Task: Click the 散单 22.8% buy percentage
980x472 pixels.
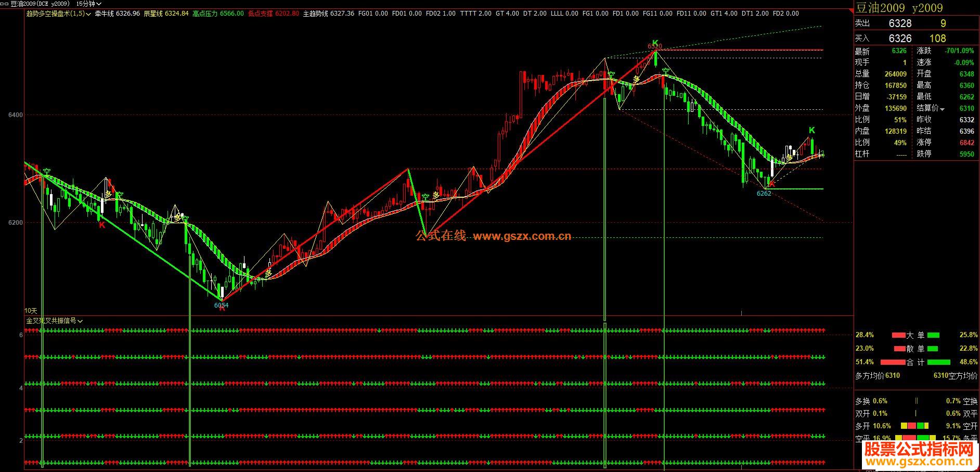Action: (x=968, y=349)
